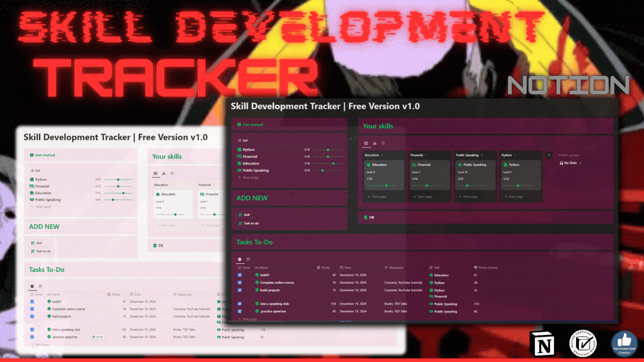Open the User manual link in dark window

click(x=253, y=124)
